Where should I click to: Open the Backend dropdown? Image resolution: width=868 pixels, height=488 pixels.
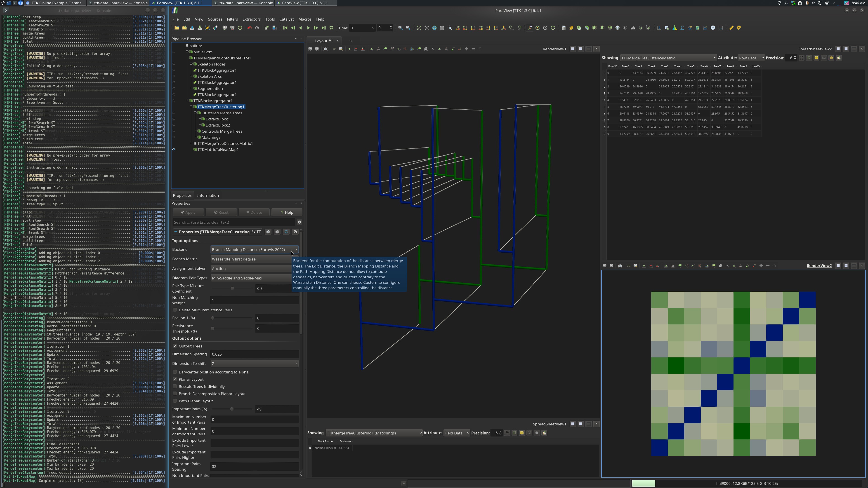click(x=254, y=250)
